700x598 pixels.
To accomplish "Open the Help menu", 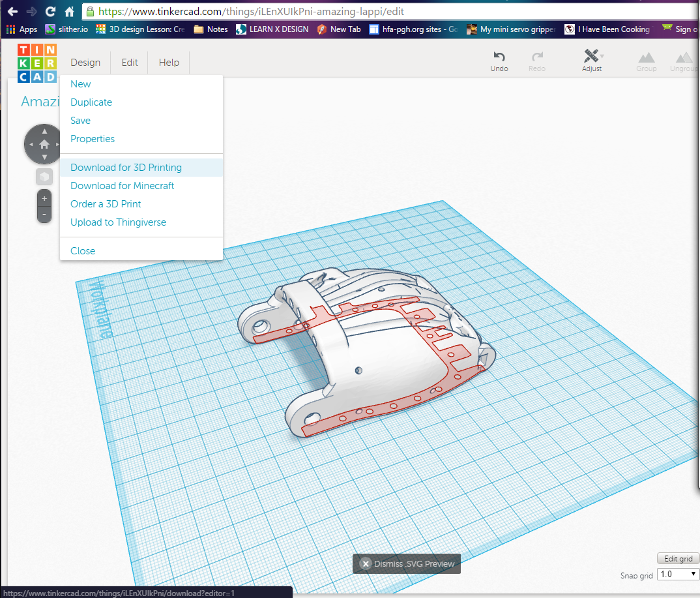I will 169,63.
